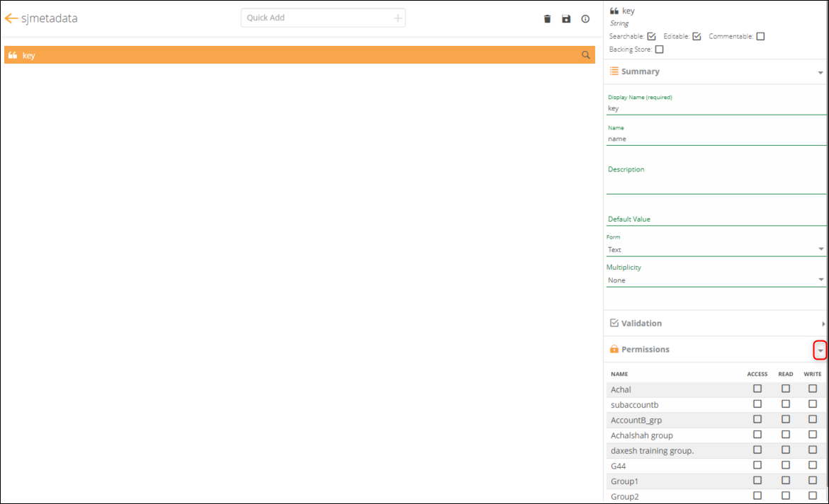Check Read permission for Group2

[x=786, y=496]
